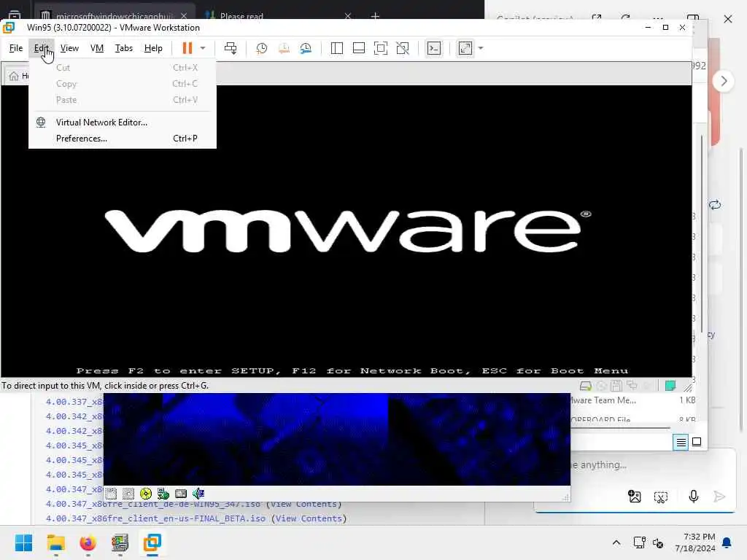
Task: Click the right chevron arrow in the Copilot panel
Action: [724, 82]
